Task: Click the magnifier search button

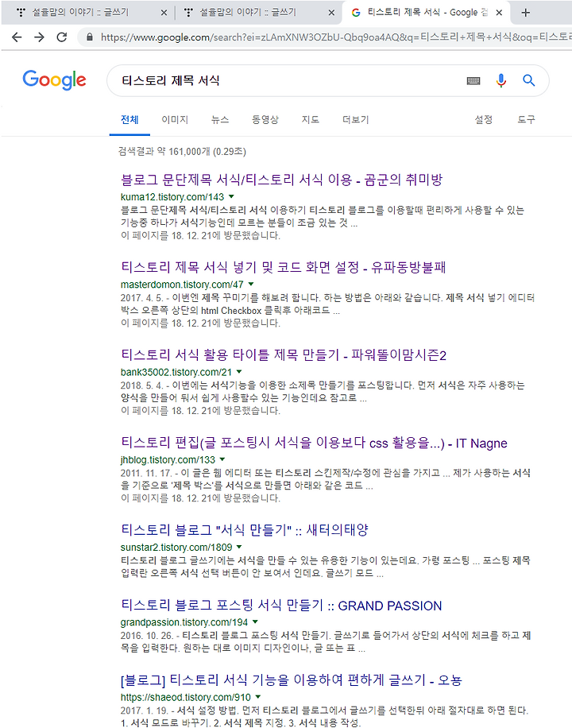Action: coord(529,81)
